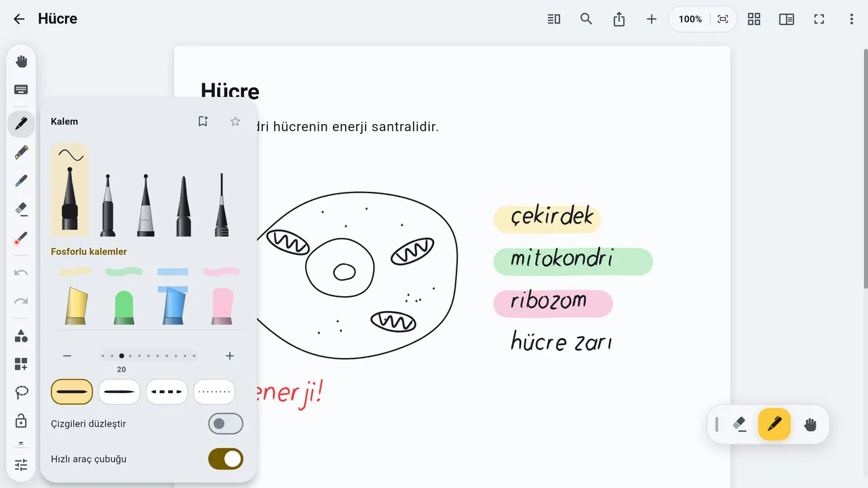Open the shapes tool

(x=21, y=335)
